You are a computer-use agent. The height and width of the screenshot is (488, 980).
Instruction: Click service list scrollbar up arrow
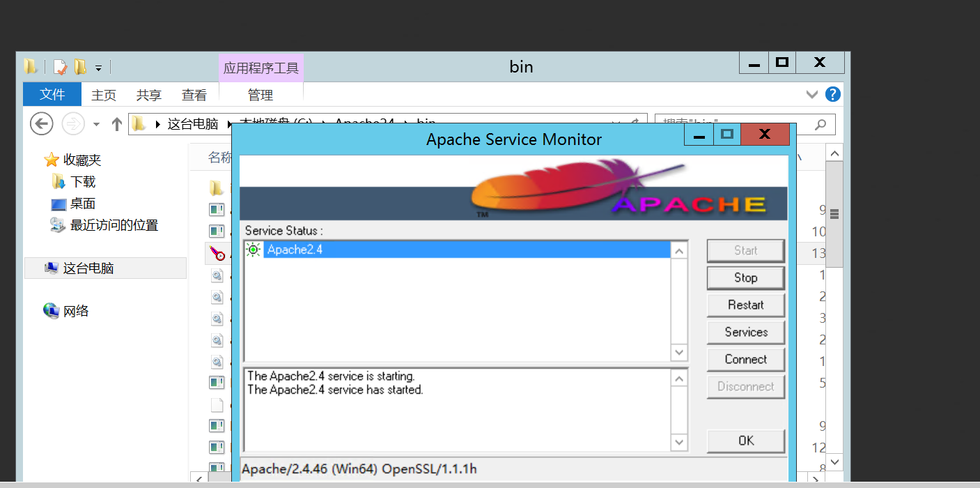coord(680,251)
